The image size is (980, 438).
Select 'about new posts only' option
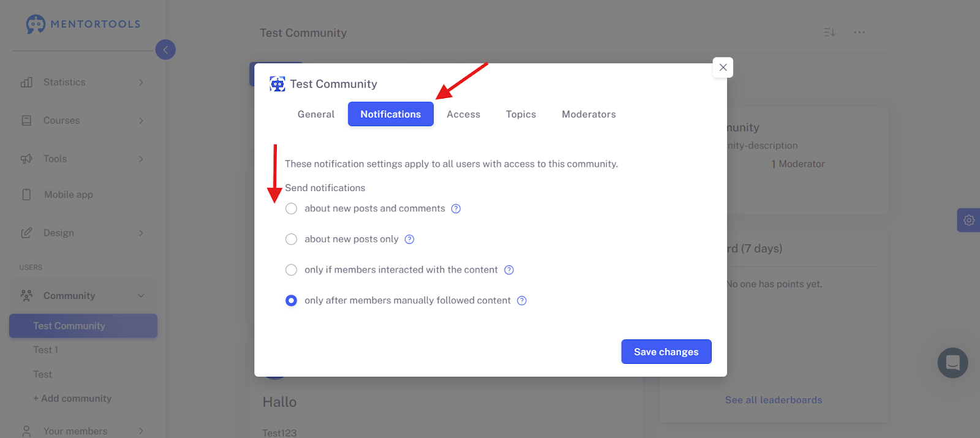coord(292,240)
